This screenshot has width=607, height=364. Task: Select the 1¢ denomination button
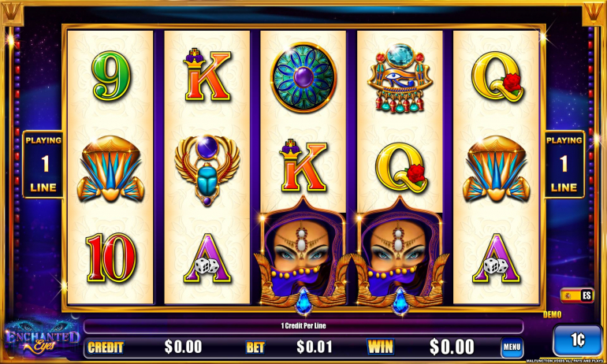coord(577,340)
